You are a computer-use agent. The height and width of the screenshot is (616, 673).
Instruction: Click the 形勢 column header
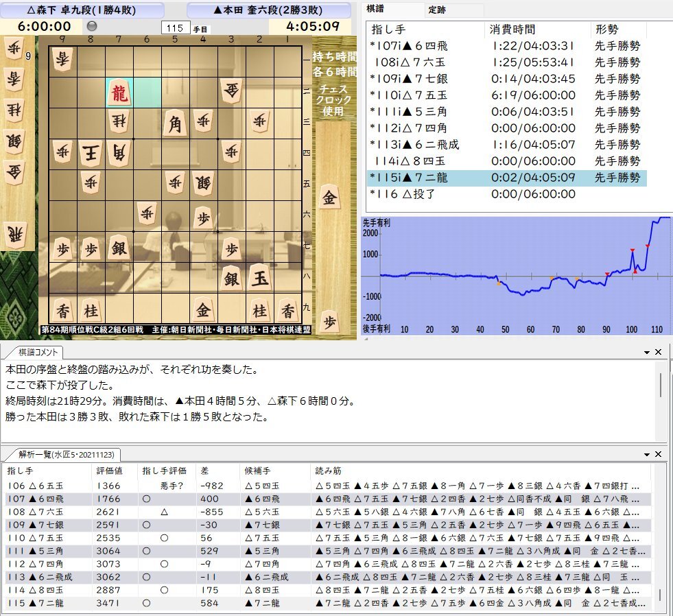tap(619, 29)
